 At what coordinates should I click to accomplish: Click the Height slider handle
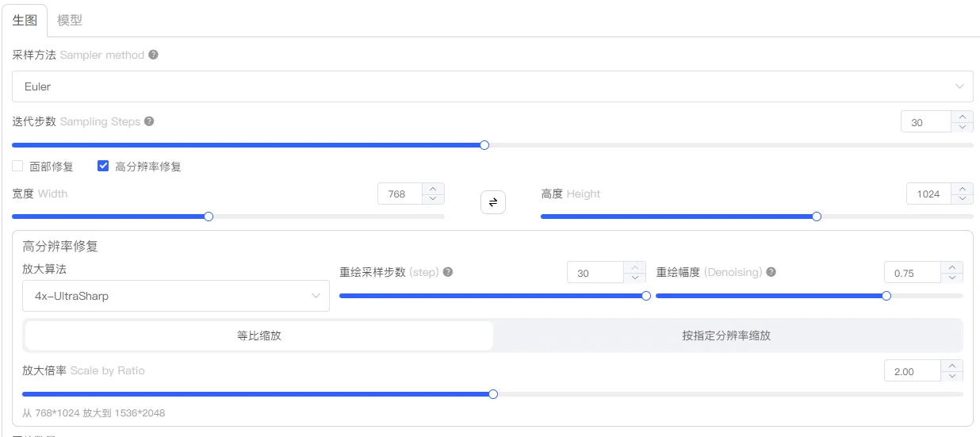[817, 217]
